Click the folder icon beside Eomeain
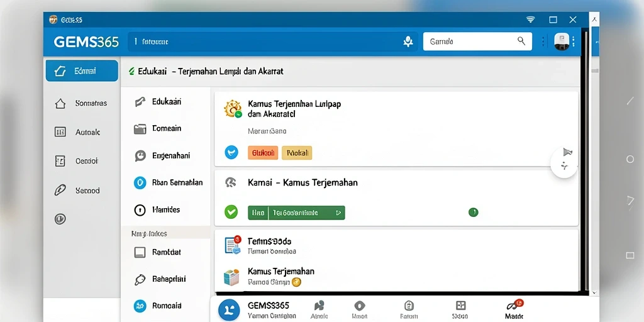The image size is (644, 322). click(140, 129)
